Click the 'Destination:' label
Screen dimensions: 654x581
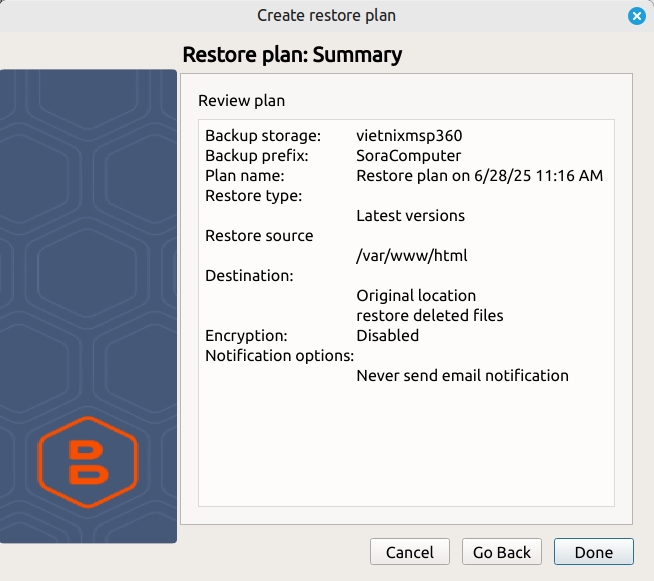point(249,276)
